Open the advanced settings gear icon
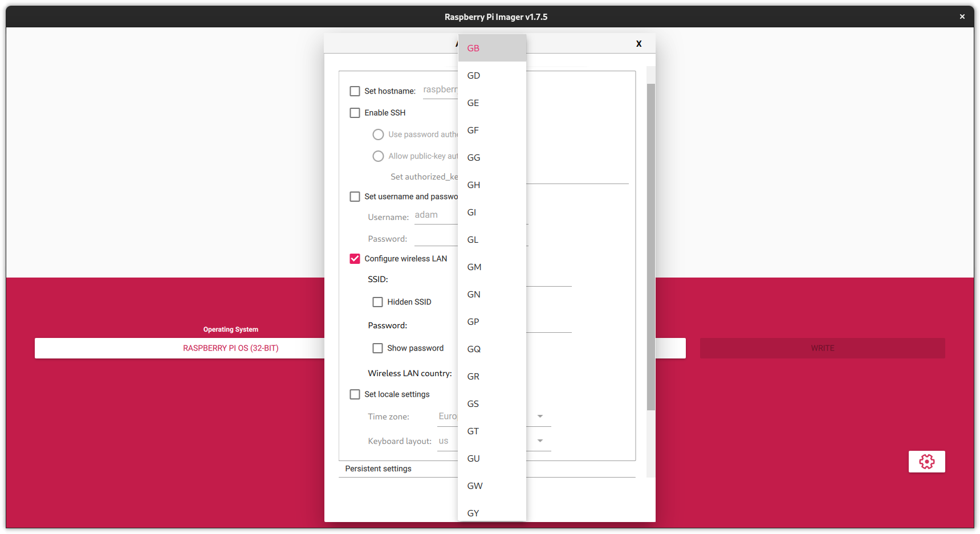The width and height of the screenshot is (980, 534). click(926, 462)
